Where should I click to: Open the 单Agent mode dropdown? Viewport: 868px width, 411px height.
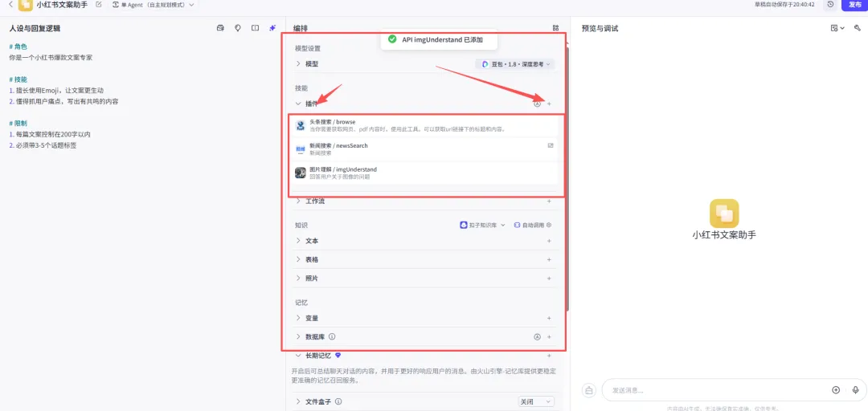click(154, 5)
